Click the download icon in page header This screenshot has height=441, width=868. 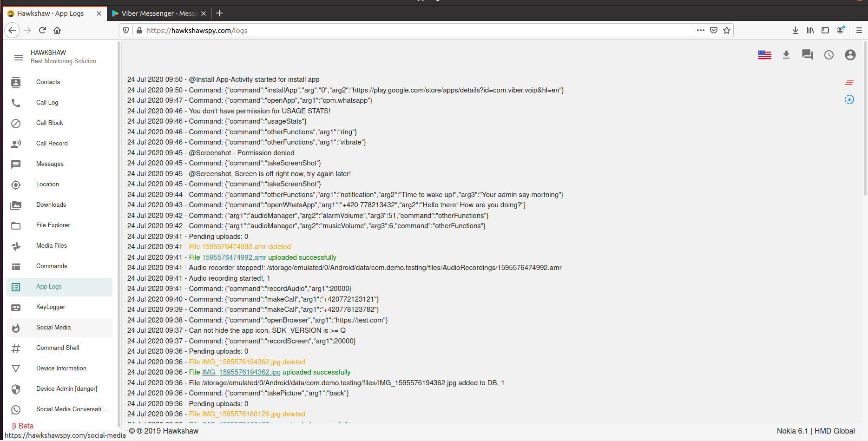[786, 55]
